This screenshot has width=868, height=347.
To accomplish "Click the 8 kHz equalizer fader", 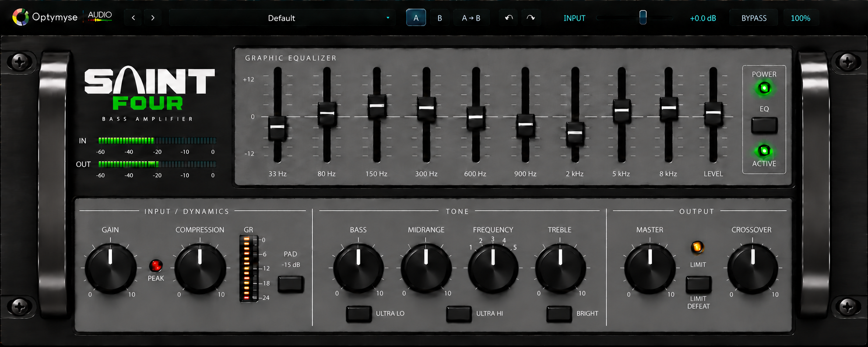I will click(668, 108).
